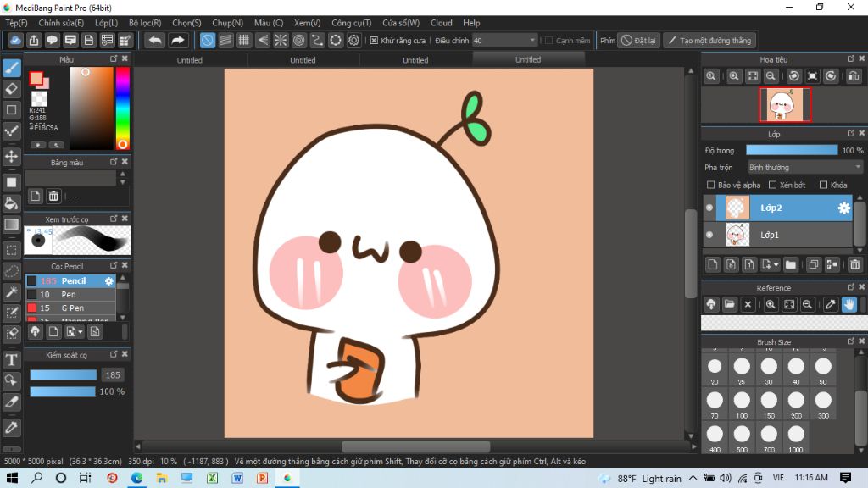Select the Lasso selection tool
The width and height of the screenshot is (868, 488).
(x=12, y=271)
